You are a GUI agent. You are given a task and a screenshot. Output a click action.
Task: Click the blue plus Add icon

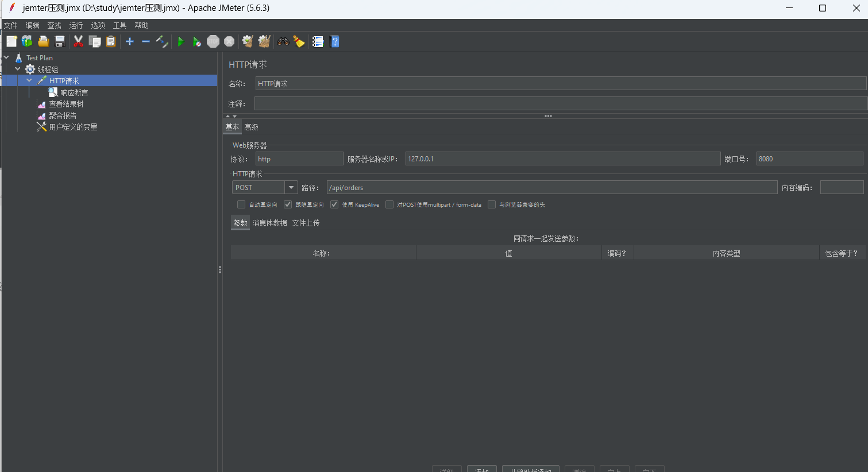point(130,41)
